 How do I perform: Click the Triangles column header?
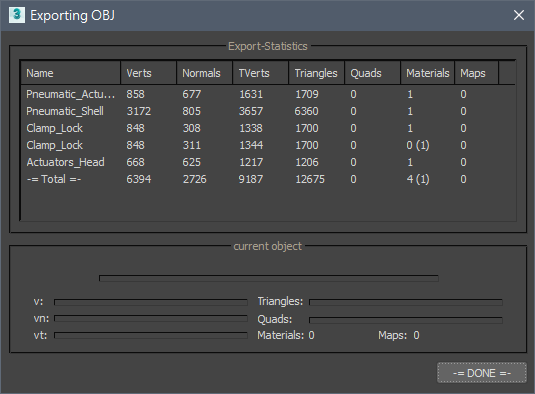(317, 73)
